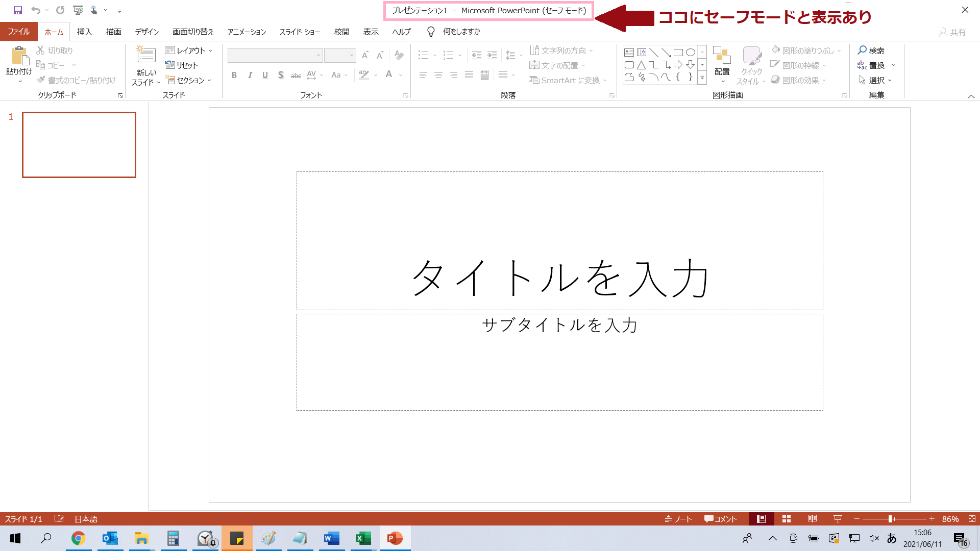Select the underline icon
The image size is (980, 551).
[265, 74]
